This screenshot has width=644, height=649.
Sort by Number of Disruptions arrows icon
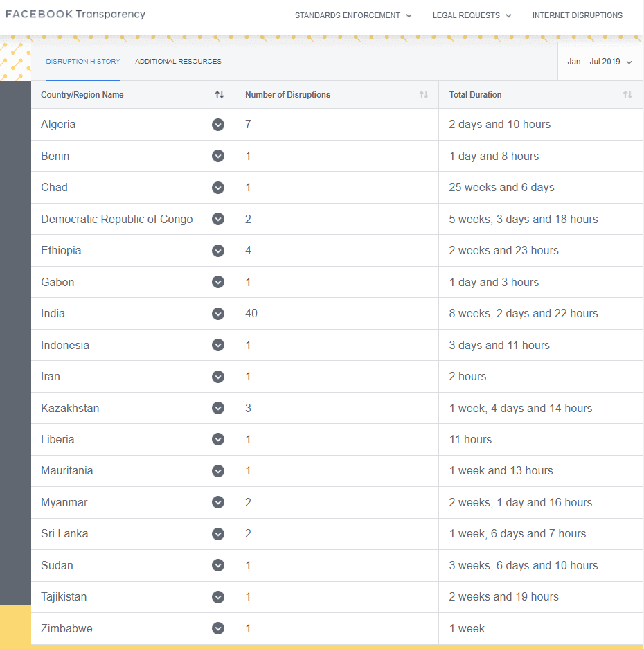click(423, 95)
